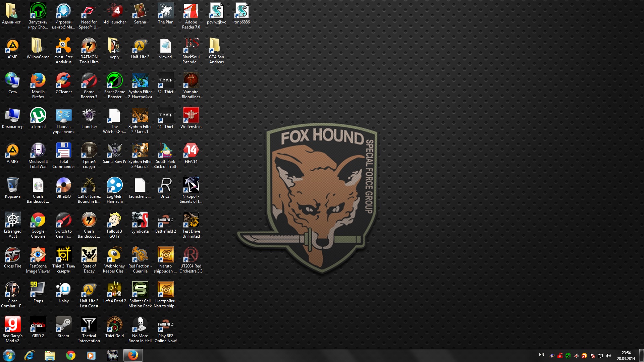The width and height of the screenshot is (644, 362).
Task: Open the EN language indicator
Action: pyautogui.click(x=541, y=355)
